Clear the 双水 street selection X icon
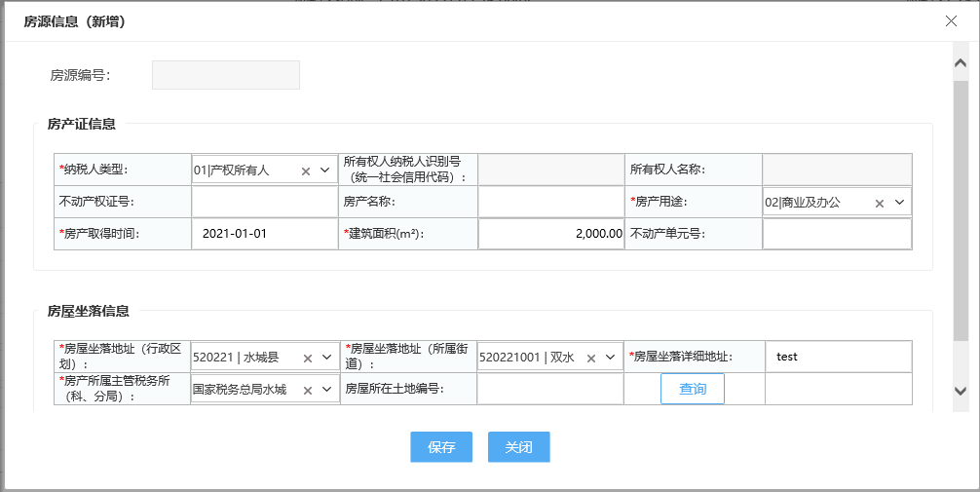980x492 pixels. pos(592,359)
